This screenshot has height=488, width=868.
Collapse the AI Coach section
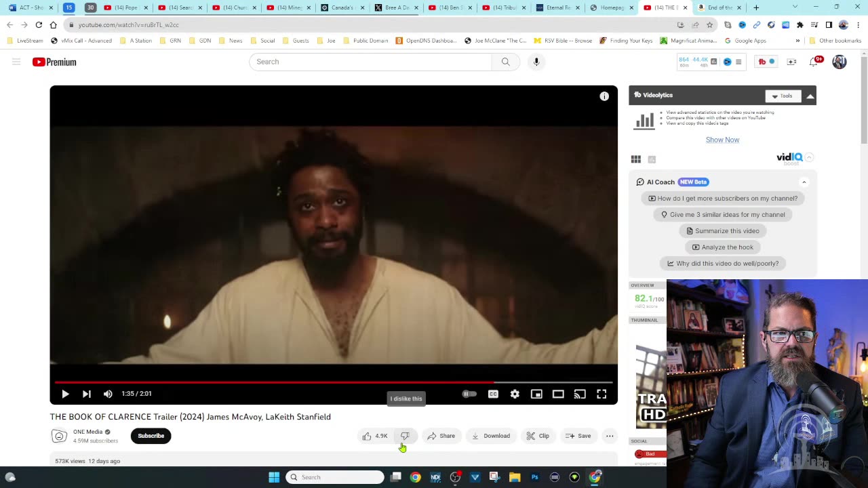tap(804, 182)
